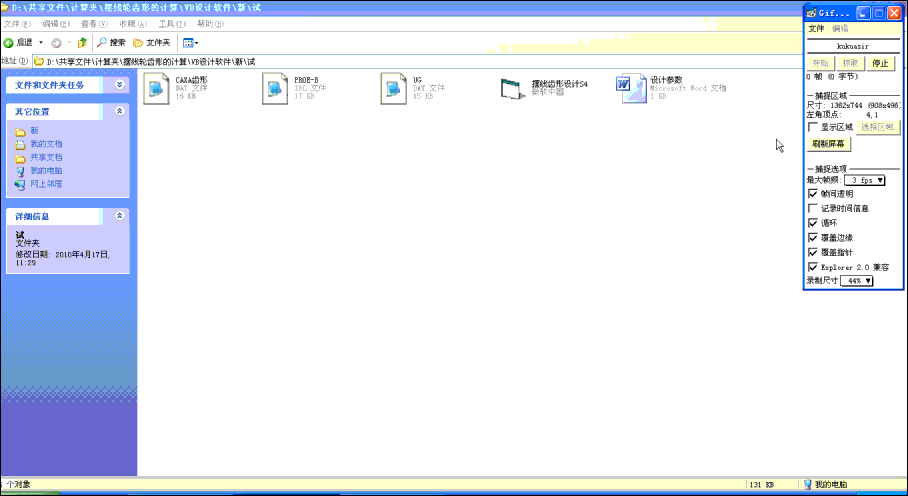Select the PROE-B IBL file icon
908x496 pixels.
click(x=274, y=89)
